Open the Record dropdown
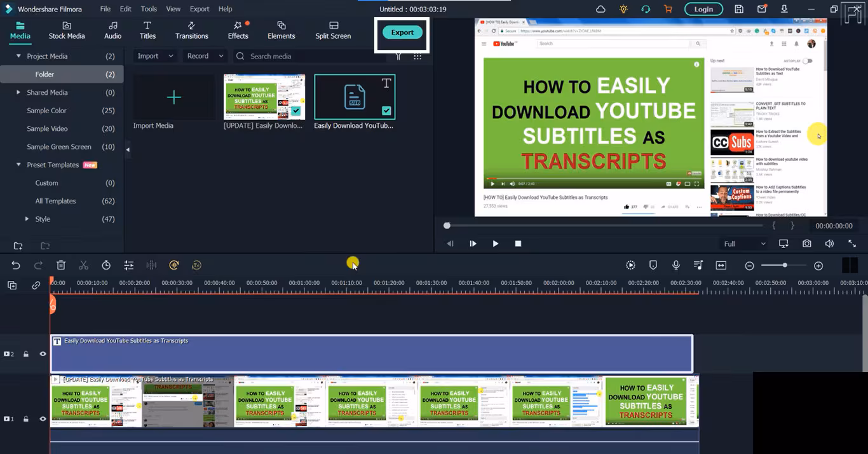868x454 pixels. (x=206, y=56)
